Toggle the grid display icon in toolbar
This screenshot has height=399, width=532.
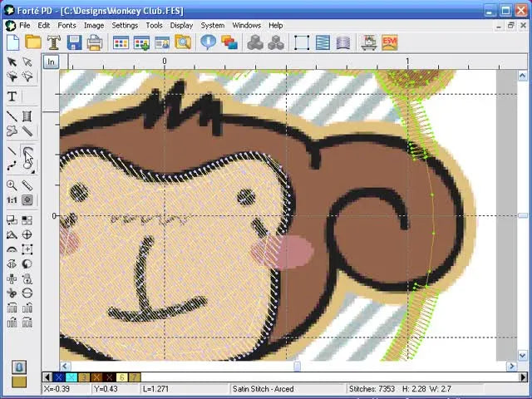(x=121, y=42)
